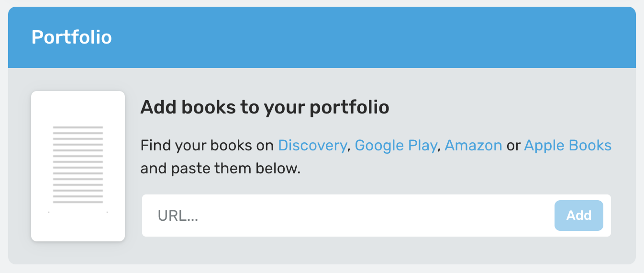Image resolution: width=644 pixels, height=273 pixels.
Task: Click the gray panel background below header
Action: pyautogui.click(x=322, y=251)
